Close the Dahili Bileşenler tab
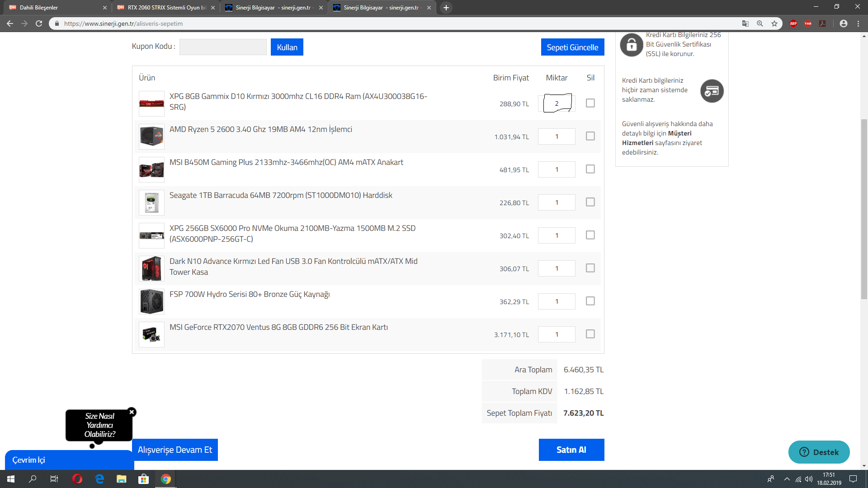 (x=105, y=8)
